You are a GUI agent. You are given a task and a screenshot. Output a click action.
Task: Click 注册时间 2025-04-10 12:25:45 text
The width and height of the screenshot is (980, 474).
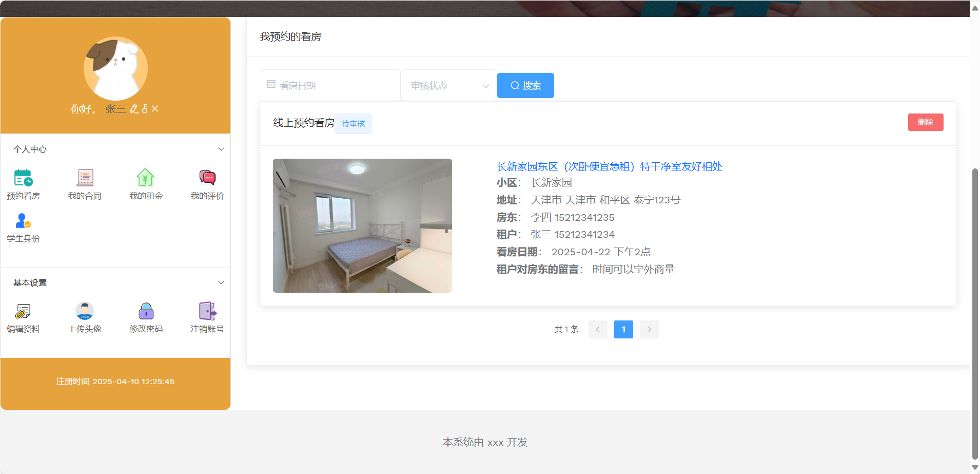[115, 381]
